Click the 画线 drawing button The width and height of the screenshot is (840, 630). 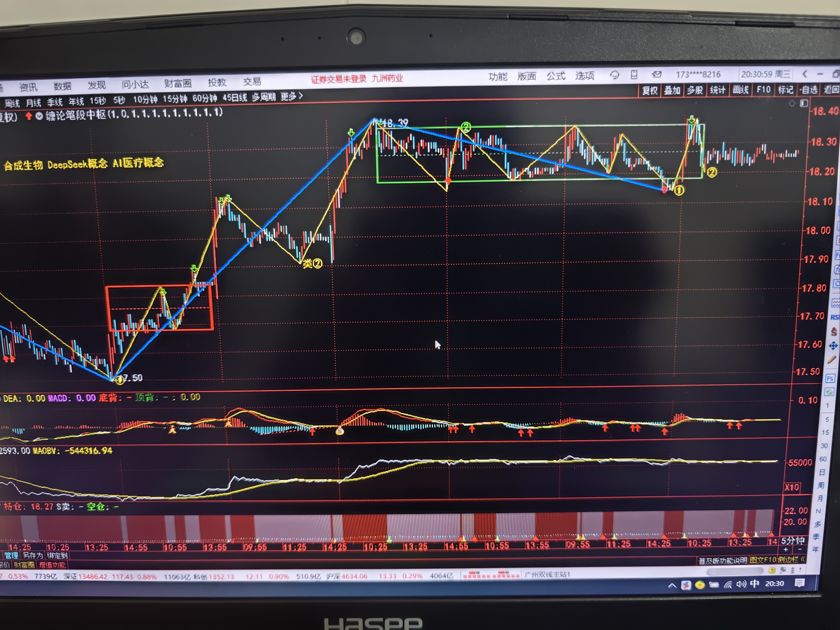[x=740, y=90]
